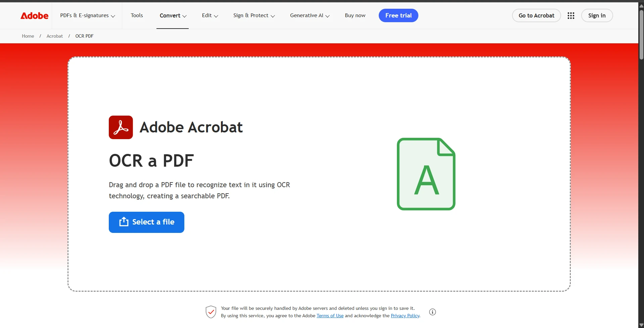Click the Adobe logo

click(34, 16)
